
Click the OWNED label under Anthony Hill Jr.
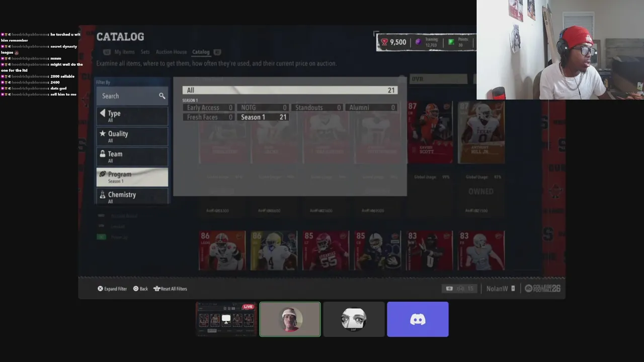pyautogui.click(x=481, y=192)
